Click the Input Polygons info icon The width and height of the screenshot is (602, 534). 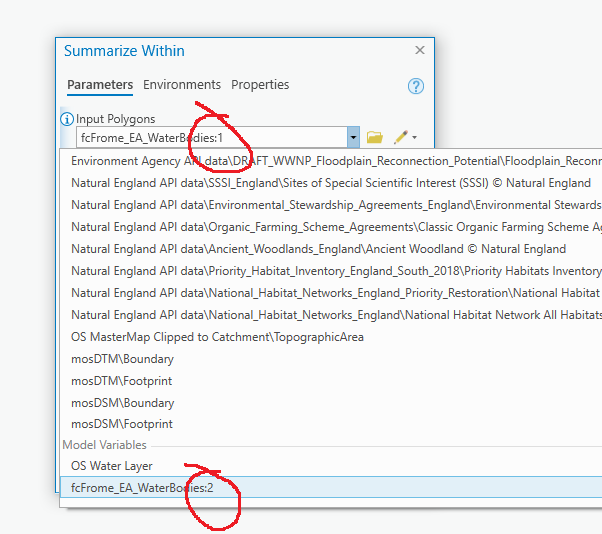67,119
